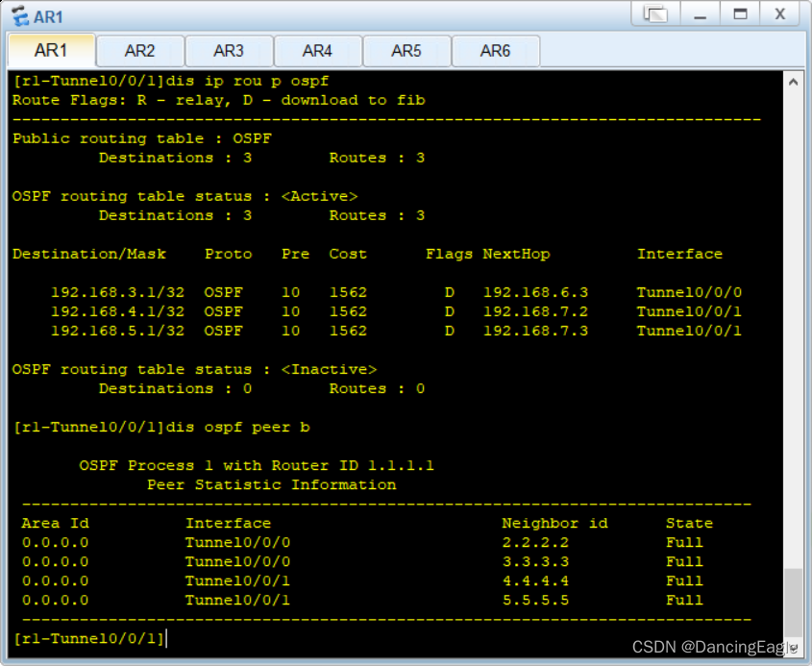
Task: Maximize the AR1 window
Action: (x=740, y=13)
